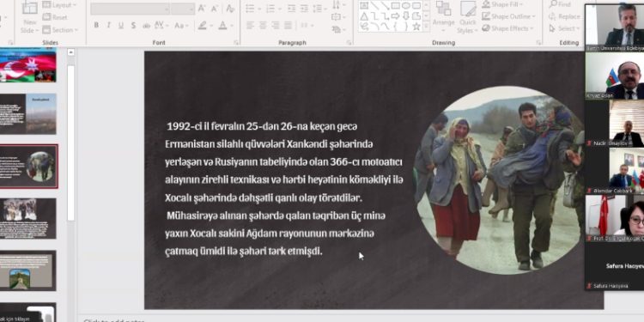Open Quick Styles gallery
This screenshot has width=644, height=322.
468,17
